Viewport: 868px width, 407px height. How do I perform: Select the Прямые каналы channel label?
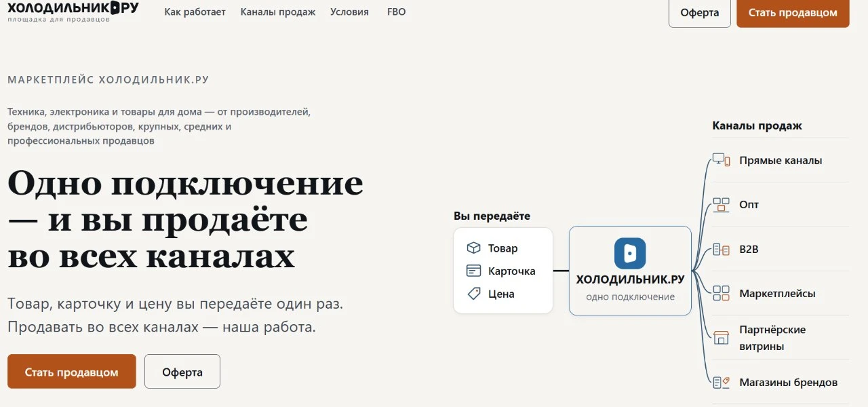click(781, 161)
